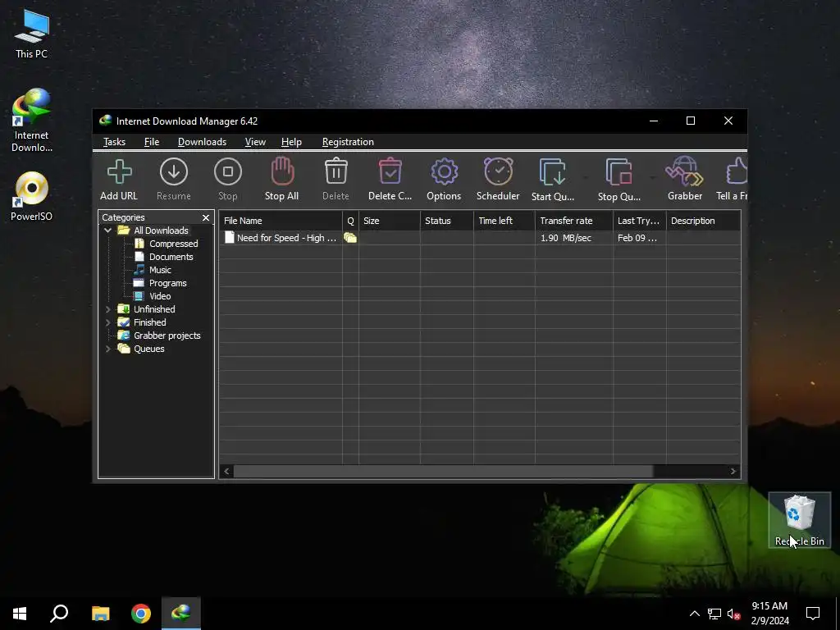Select the Finished folder
This screenshot has width=840, height=630.
(149, 322)
